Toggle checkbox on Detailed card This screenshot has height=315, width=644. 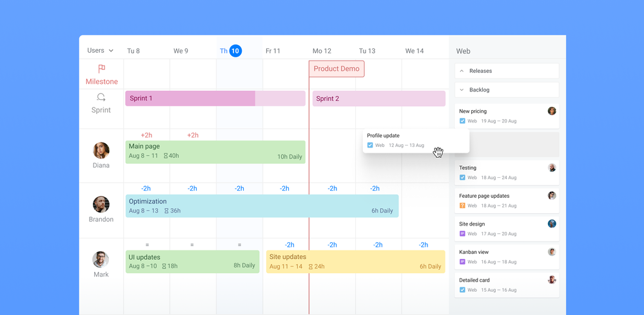pyautogui.click(x=462, y=290)
